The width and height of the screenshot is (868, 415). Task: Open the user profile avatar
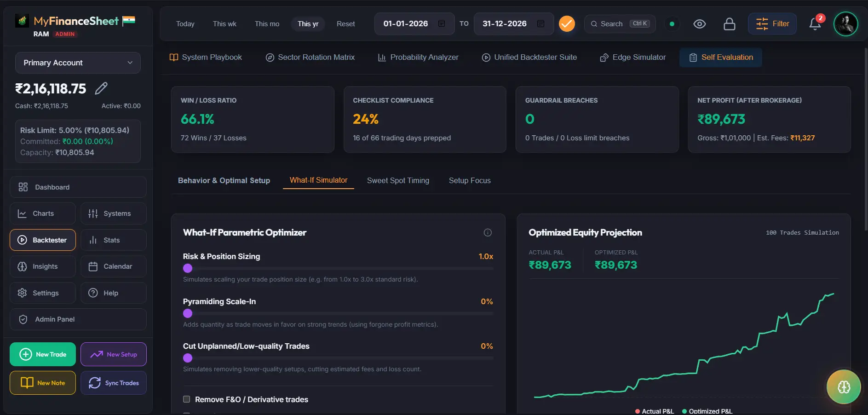tap(845, 24)
